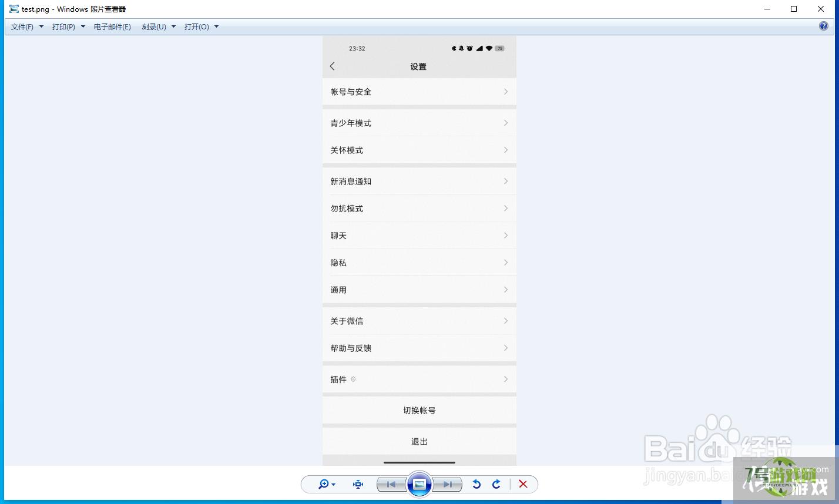Click the wifi icon in phone status bar
The height and width of the screenshot is (504, 839).
[489, 48]
